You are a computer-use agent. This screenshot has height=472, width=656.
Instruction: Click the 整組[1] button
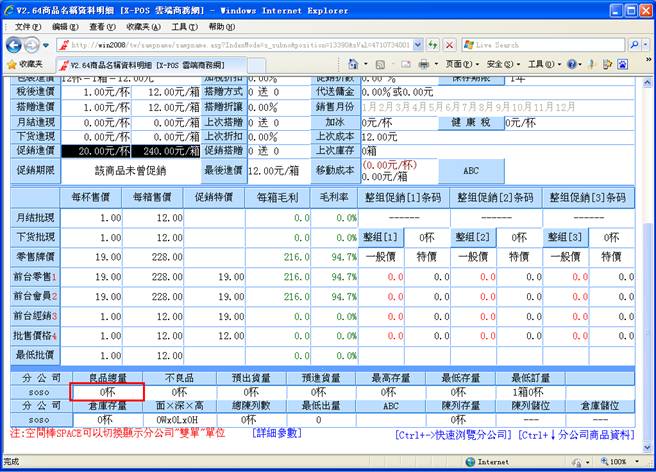379,237
